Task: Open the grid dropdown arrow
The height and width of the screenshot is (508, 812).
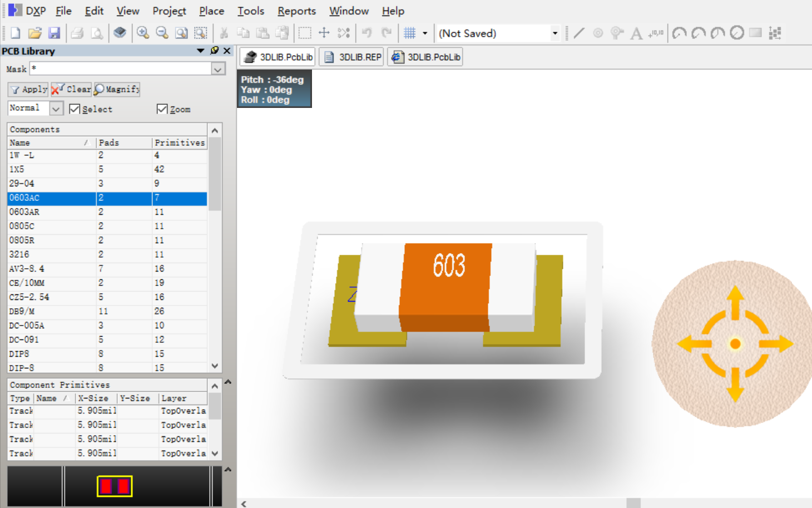Action: (425, 33)
